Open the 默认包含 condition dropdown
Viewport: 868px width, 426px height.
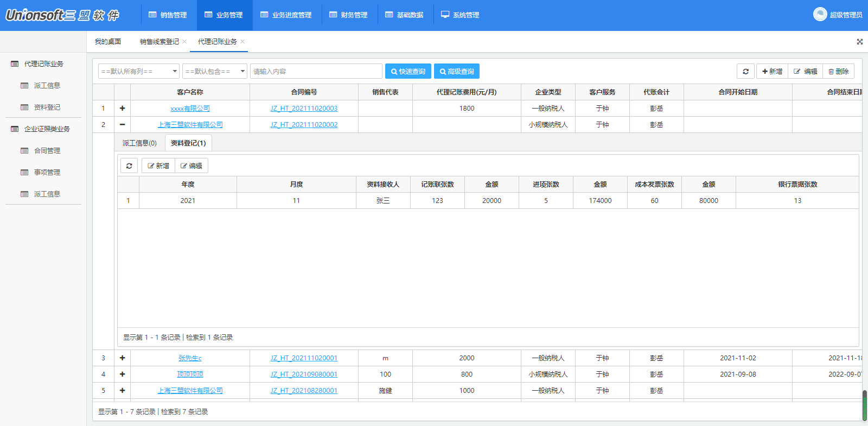[x=215, y=71]
